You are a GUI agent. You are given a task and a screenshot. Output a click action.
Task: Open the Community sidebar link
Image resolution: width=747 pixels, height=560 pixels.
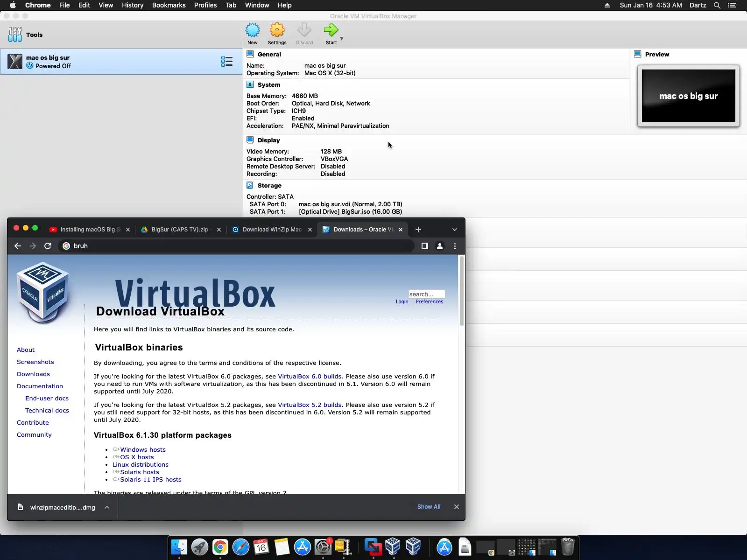[34, 435]
